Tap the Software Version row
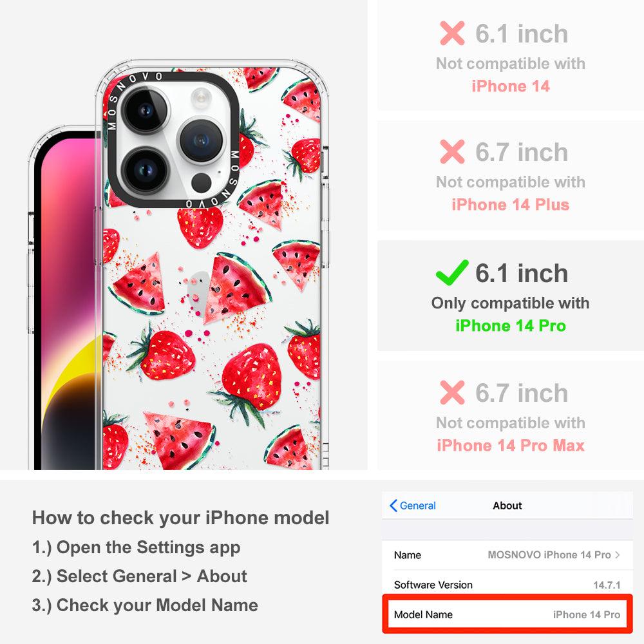The image size is (644, 644). pos(507,585)
